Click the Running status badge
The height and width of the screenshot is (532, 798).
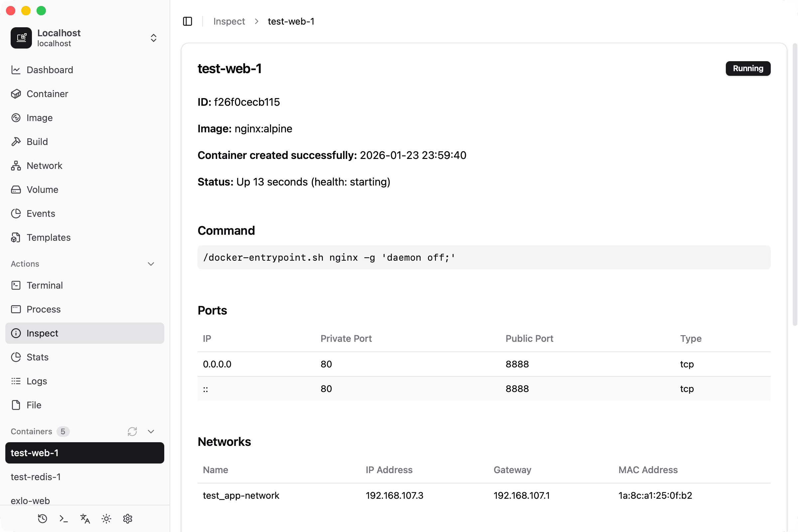pos(747,68)
